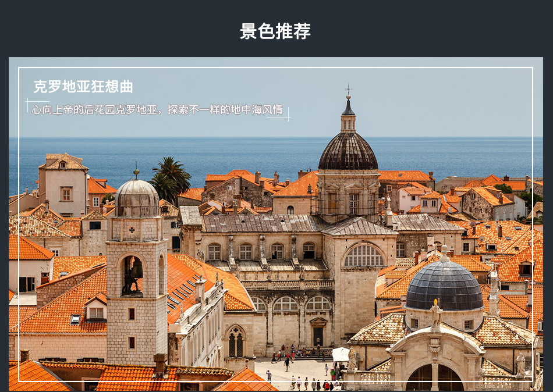This screenshot has height=392, width=553.
Task: Click the 景色推荐 section heading
Action: click(x=276, y=31)
